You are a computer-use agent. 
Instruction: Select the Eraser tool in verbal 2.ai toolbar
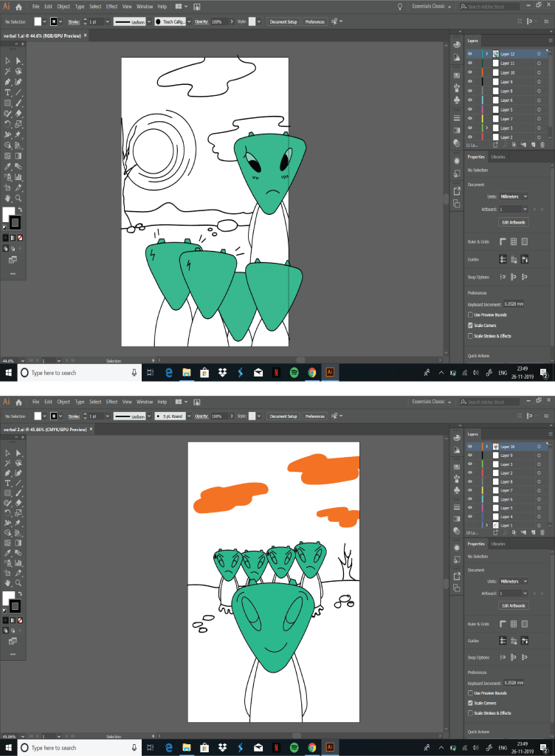point(18,504)
